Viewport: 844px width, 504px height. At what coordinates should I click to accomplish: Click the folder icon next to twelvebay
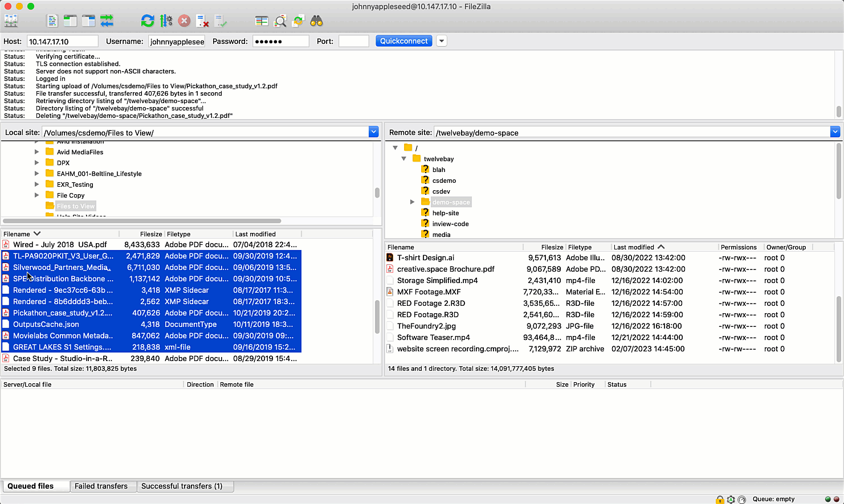(x=417, y=158)
